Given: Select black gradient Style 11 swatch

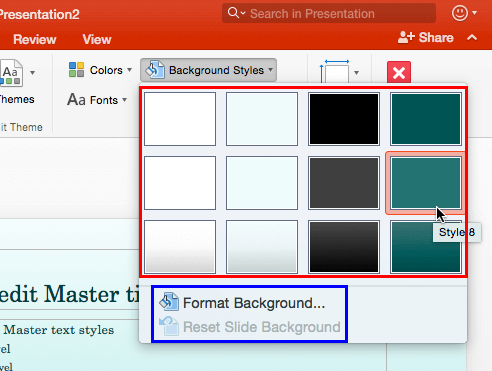Looking at the screenshot, I should click(x=344, y=247).
